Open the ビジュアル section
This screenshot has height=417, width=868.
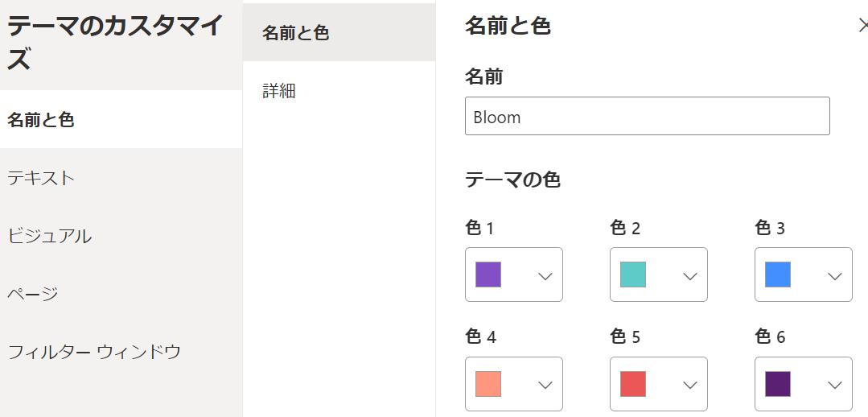point(49,236)
